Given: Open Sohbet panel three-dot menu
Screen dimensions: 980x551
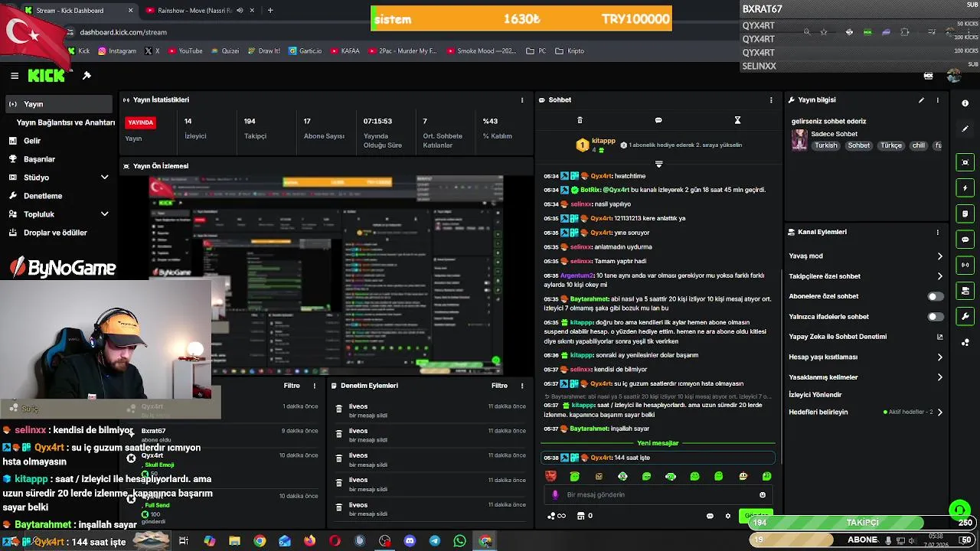Looking at the screenshot, I should click(771, 100).
